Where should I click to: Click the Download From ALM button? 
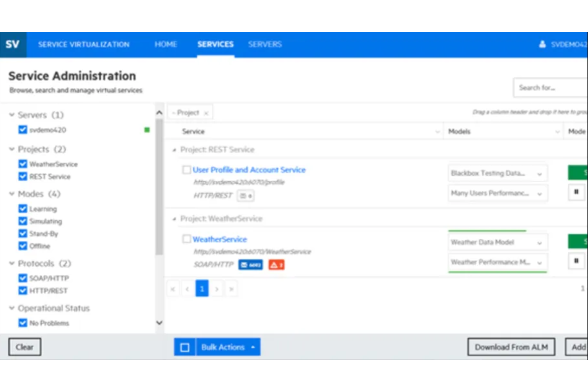(511, 347)
